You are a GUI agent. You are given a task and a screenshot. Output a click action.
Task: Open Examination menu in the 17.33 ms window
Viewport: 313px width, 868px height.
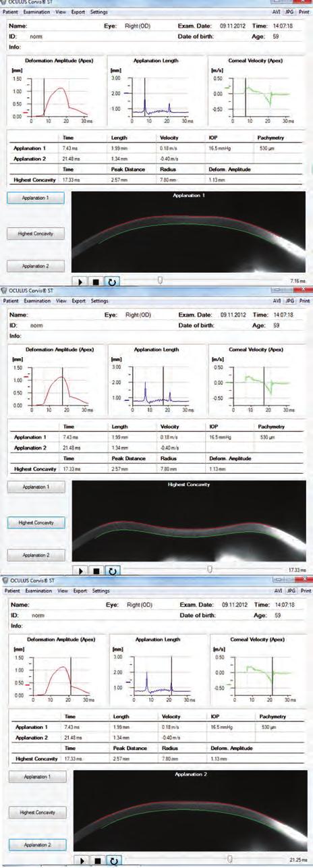click(x=38, y=300)
